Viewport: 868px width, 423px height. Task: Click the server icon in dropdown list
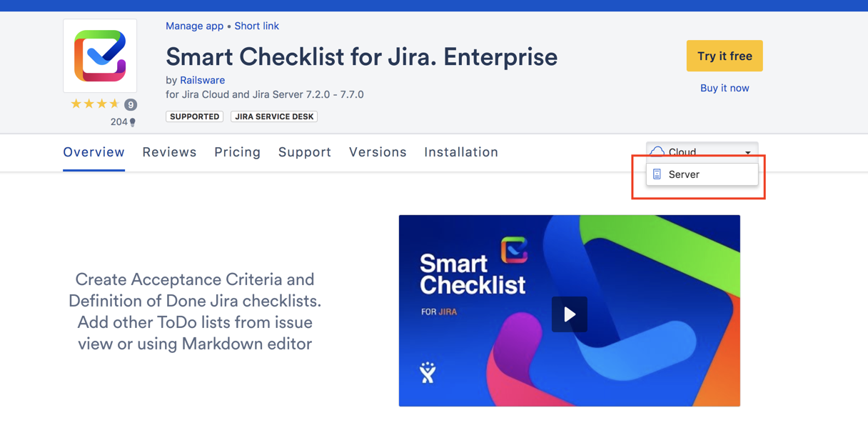657,174
